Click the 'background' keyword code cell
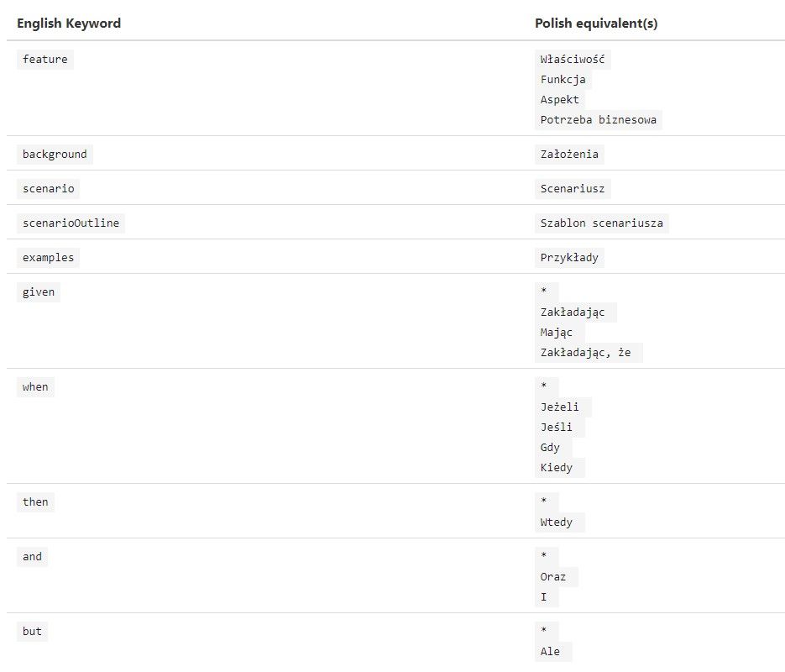The height and width of the screenshot is (672, 785). point(55,155)
